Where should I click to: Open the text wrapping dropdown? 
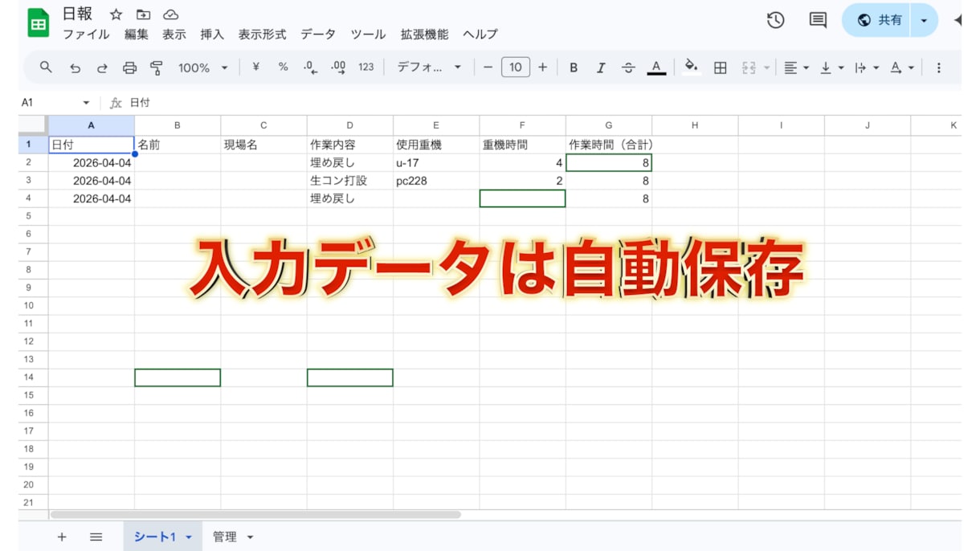click(x=866, y=68)
